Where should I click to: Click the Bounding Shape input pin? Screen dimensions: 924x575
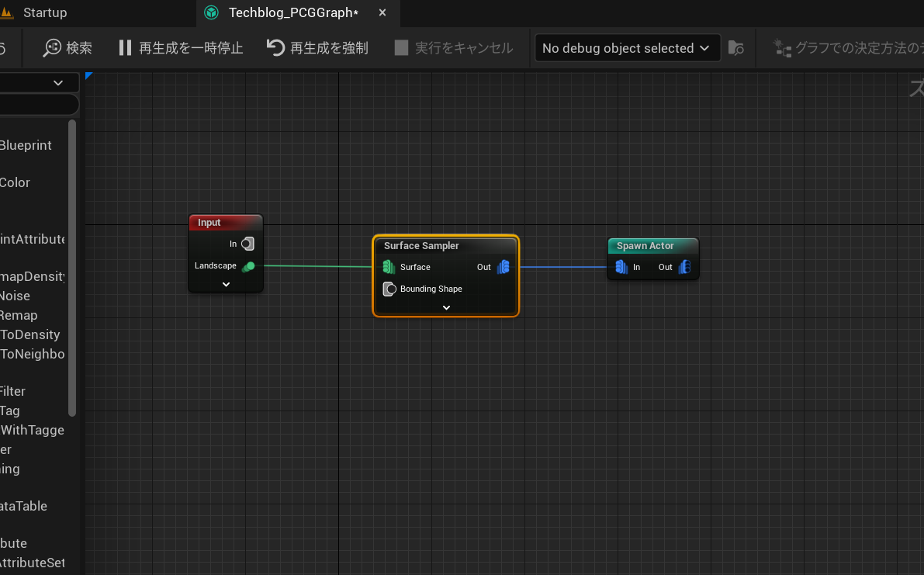[390, 289]
